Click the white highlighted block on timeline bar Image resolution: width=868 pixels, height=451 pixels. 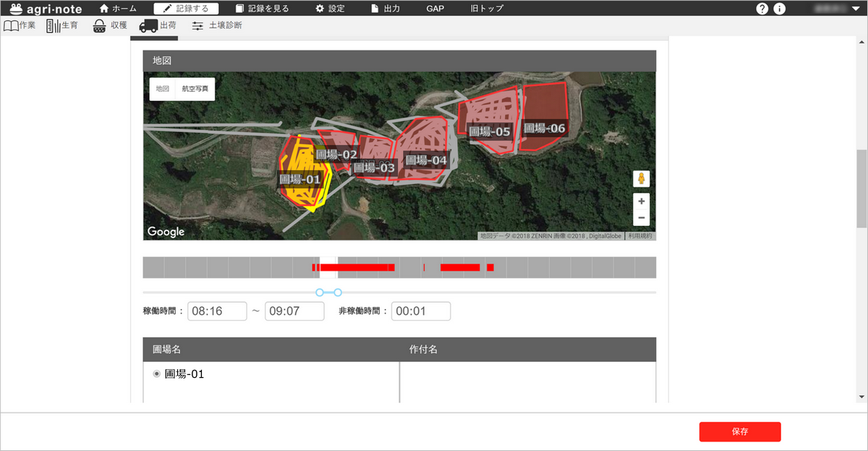coord(328,268)
